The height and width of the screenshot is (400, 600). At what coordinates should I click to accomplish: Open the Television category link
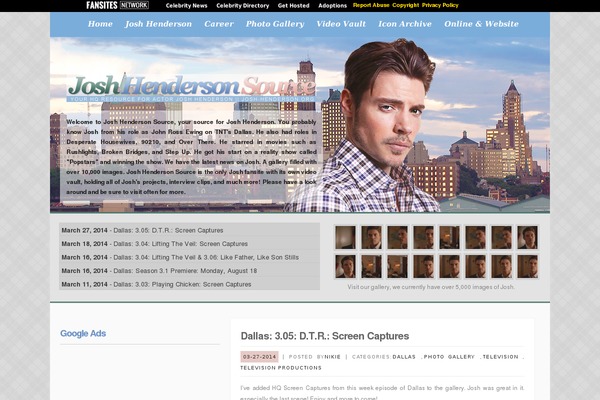pyautogui.click(x=501, y=357)
